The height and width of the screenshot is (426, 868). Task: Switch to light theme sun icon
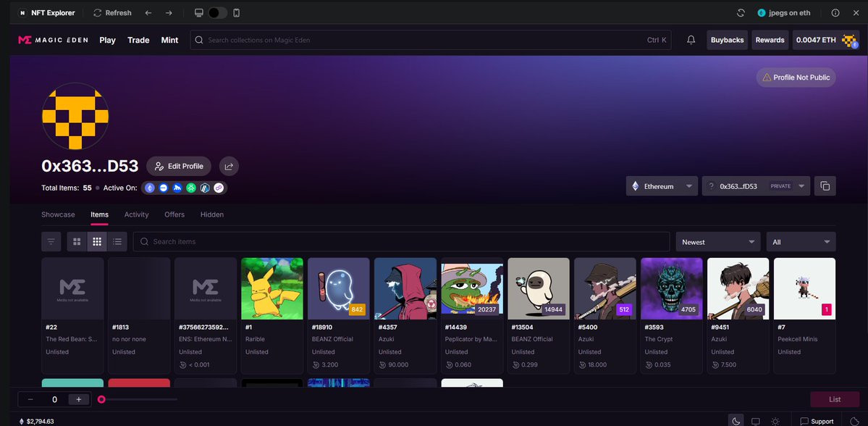click(775, 422)
